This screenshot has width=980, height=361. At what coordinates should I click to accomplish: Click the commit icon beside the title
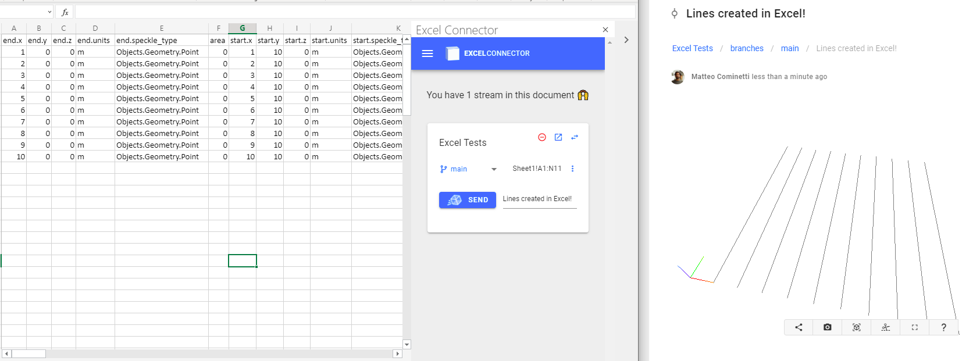click(675, 13)
